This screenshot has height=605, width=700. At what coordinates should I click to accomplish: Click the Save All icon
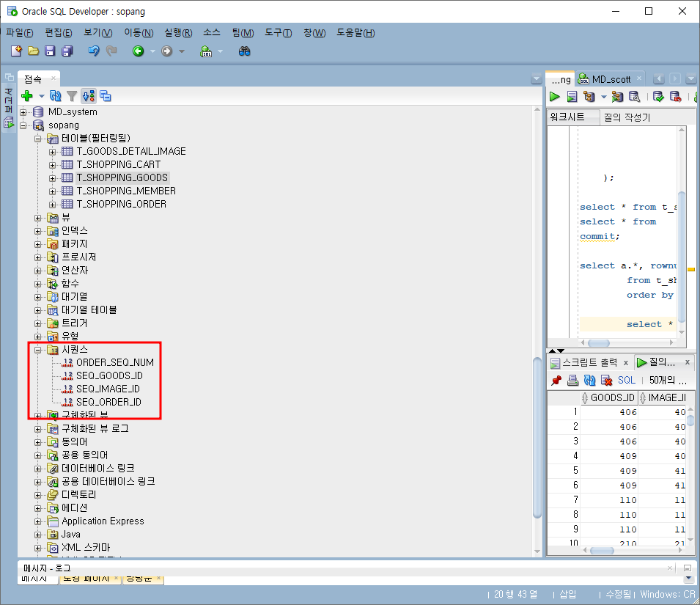[x=67, y=51]
